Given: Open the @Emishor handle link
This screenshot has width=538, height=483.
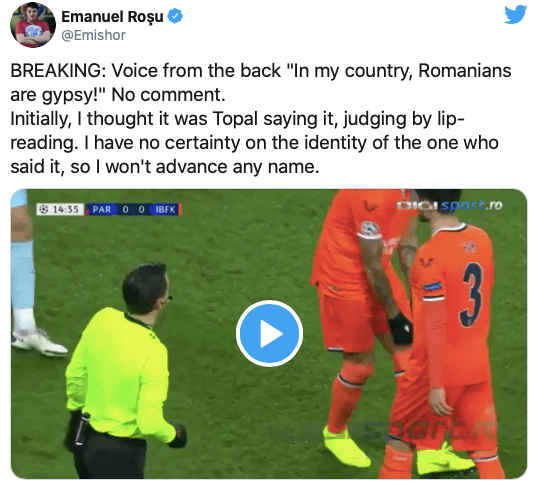Looking at the screenshot, I should (93, 35).
